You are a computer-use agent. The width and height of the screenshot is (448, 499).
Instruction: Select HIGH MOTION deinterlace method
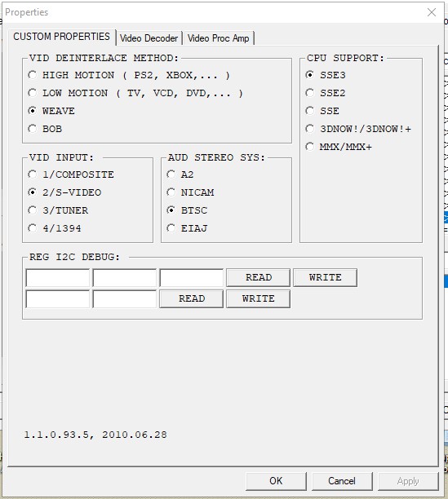(x=32, y=75)
